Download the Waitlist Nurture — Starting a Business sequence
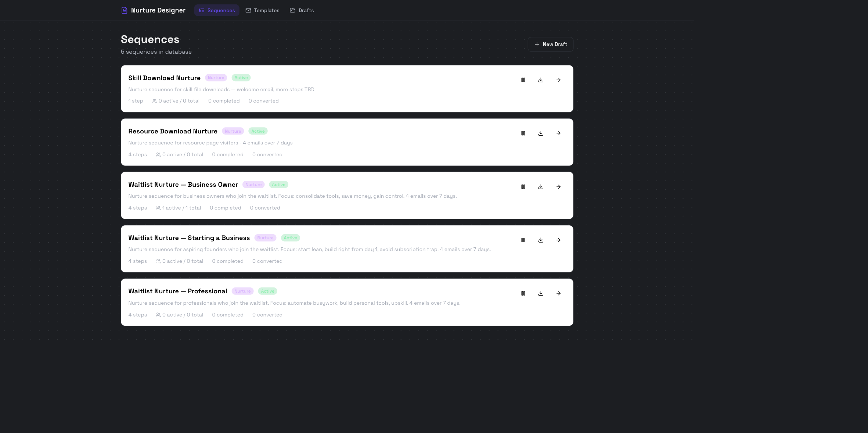 point(541,240)
